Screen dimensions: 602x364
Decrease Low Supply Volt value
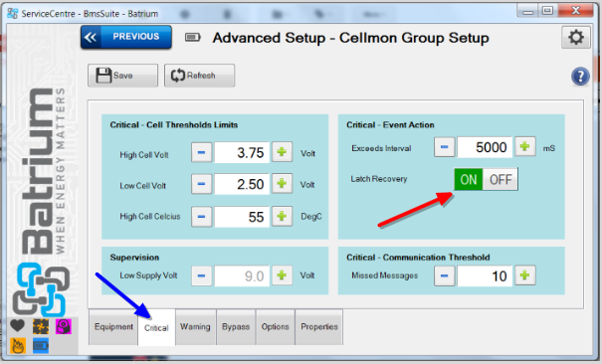(201, 275)
